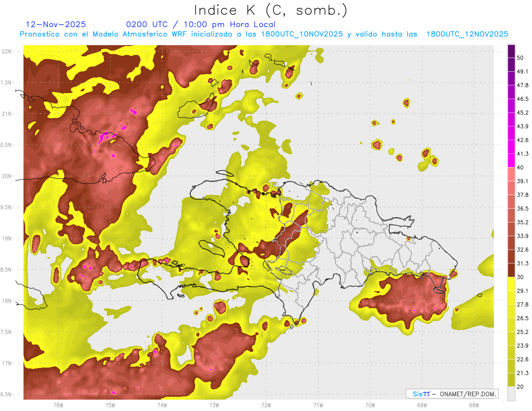Click the colorbar value '45.2'

(x=522, y=113)
